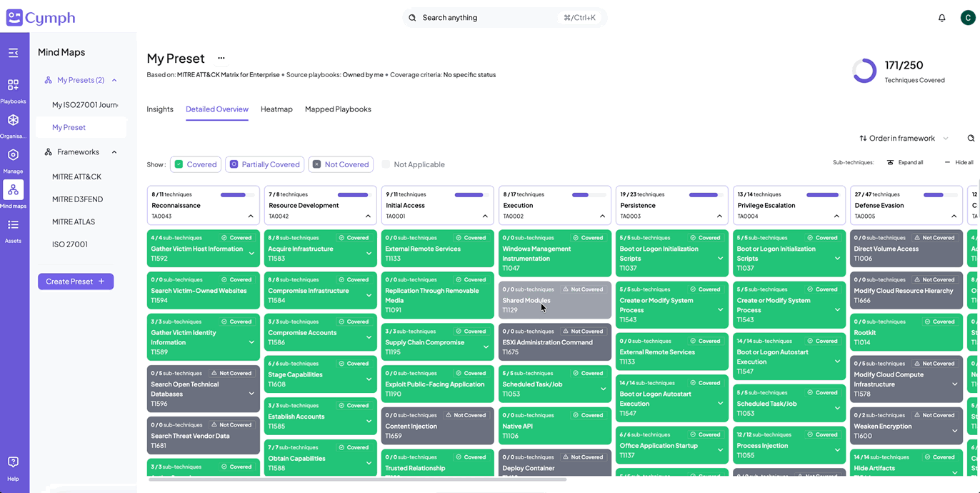Toggle the Not Covered filter
This screenshot has width=980, height=493.
[x=341, y=164]
